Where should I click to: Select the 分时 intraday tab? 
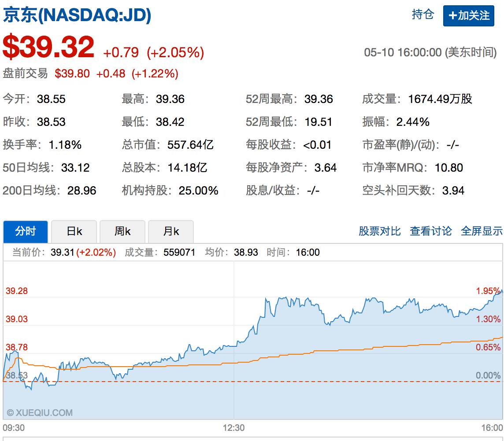[x=26, y=231]
